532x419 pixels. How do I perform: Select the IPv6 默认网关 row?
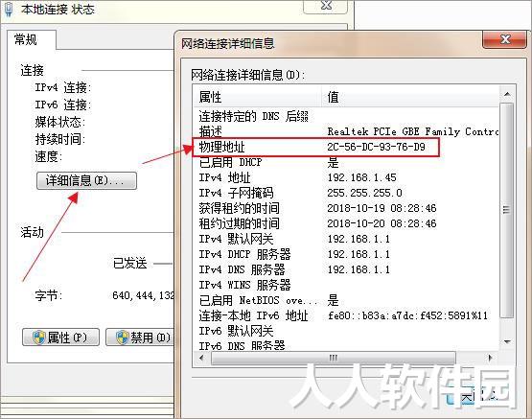(346, 331)
